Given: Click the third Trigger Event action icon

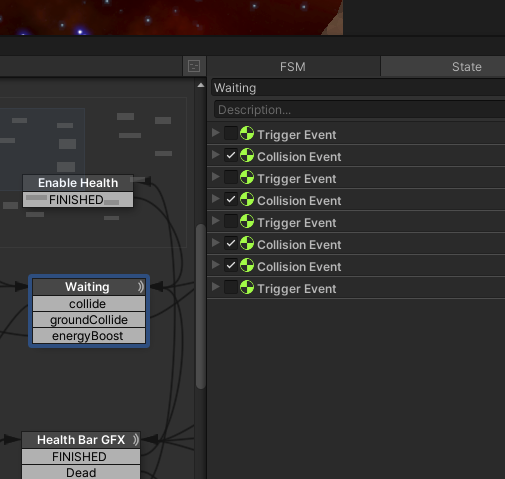Looking at the screenshot, I should 247,221.
